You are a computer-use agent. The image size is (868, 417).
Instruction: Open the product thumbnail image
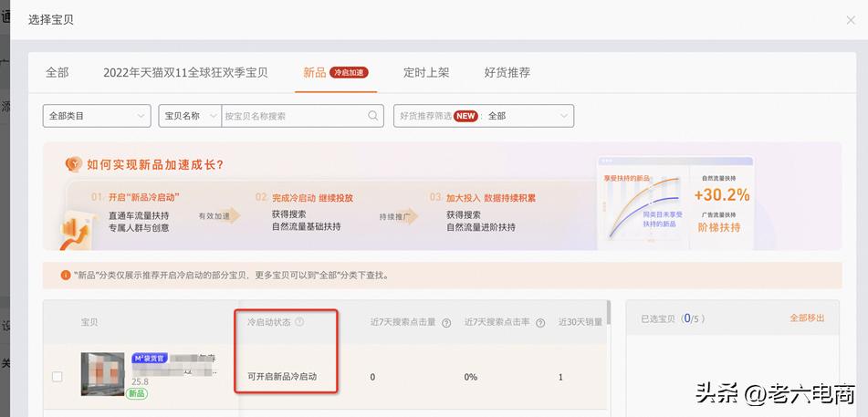(x=103, y=374)
